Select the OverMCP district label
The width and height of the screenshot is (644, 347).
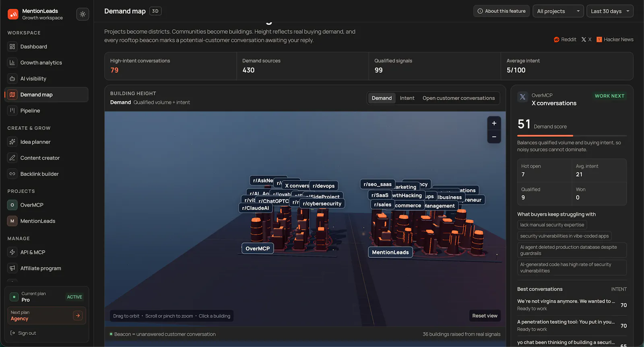[258, 248]
